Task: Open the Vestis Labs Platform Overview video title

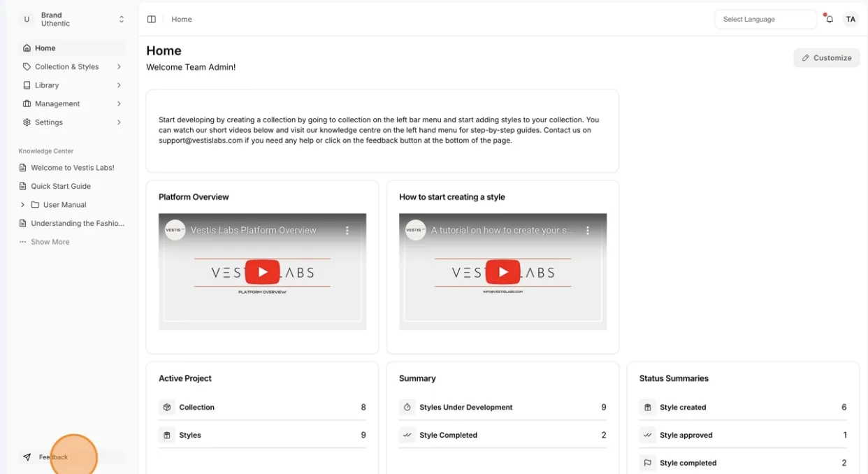Action: click(254, 230)
